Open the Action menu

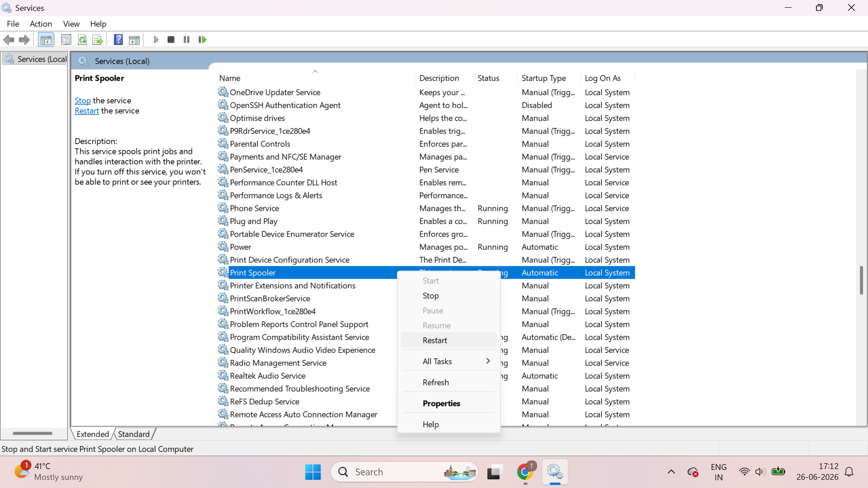tap(41, 24)
